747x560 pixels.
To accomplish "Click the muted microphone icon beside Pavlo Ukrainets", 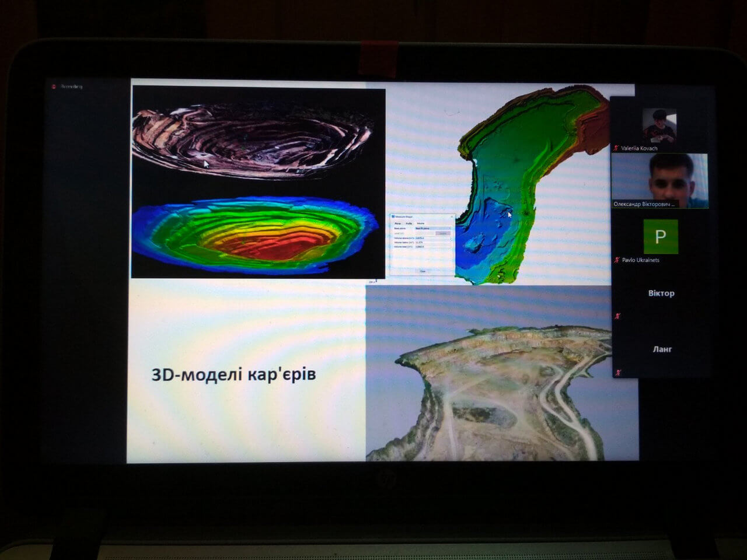I will [617, 260].
